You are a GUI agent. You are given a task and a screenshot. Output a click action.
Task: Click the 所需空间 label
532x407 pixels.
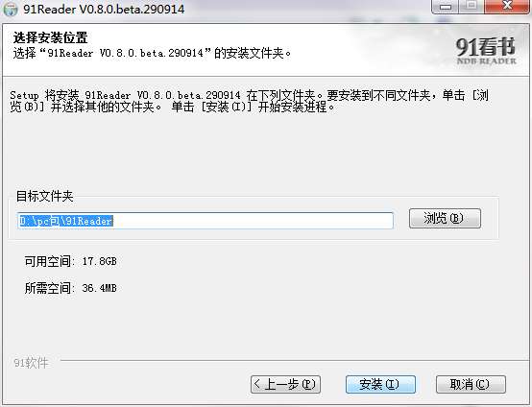(x=50, y=288)
